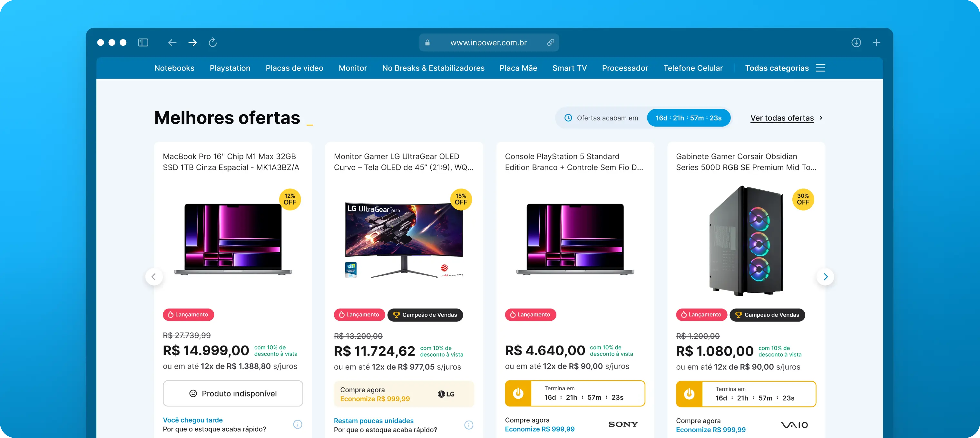The width and height of the screenshot is (980, 438).
Task: Reload the page with the refresh icon
Action: (213, 43)
